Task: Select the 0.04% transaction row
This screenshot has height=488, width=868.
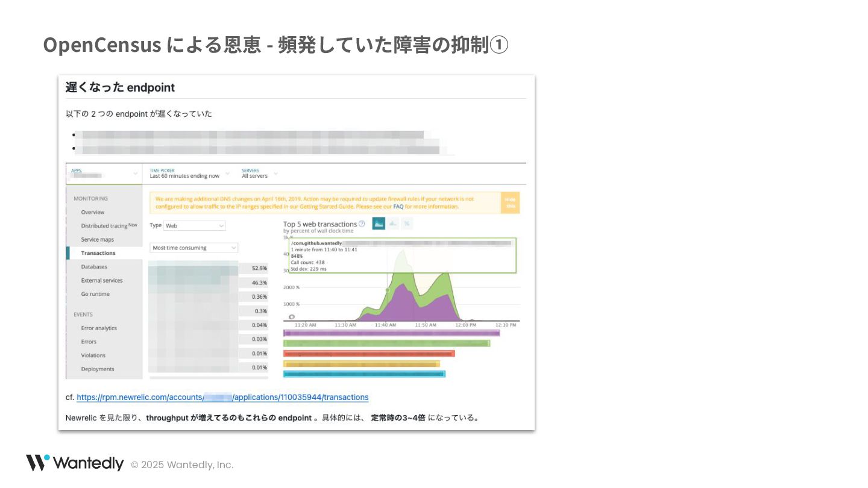Action: [208, 325]
